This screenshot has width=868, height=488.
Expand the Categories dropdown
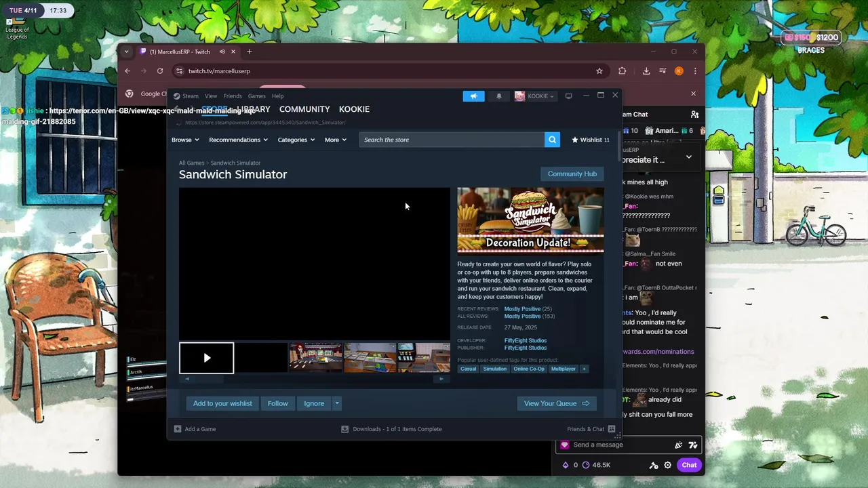click(296, 140)
